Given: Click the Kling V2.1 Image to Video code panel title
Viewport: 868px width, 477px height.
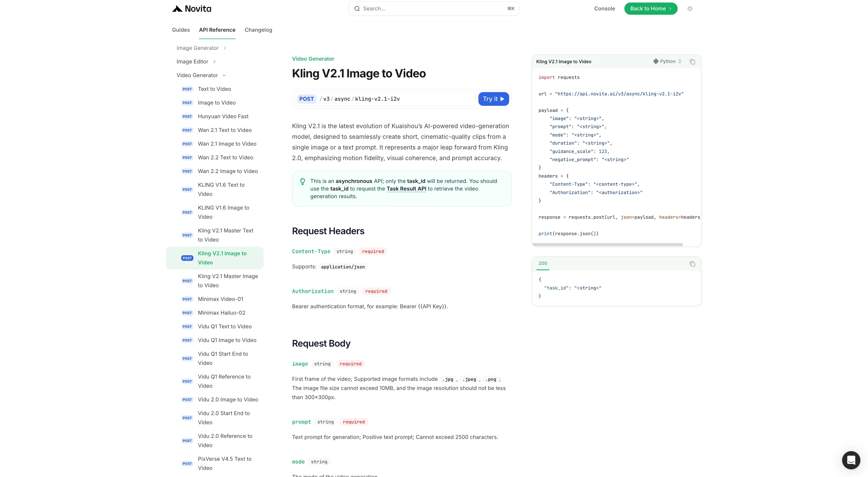Looking at the screenshot, I should coord(564,62).
